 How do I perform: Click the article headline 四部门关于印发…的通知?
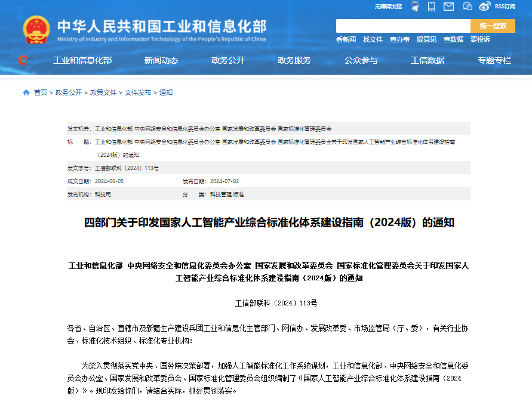coord(269,222)
